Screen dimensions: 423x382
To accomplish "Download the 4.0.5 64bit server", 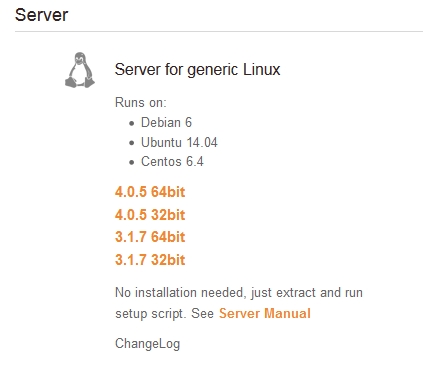I will click(x=150, y=192).
